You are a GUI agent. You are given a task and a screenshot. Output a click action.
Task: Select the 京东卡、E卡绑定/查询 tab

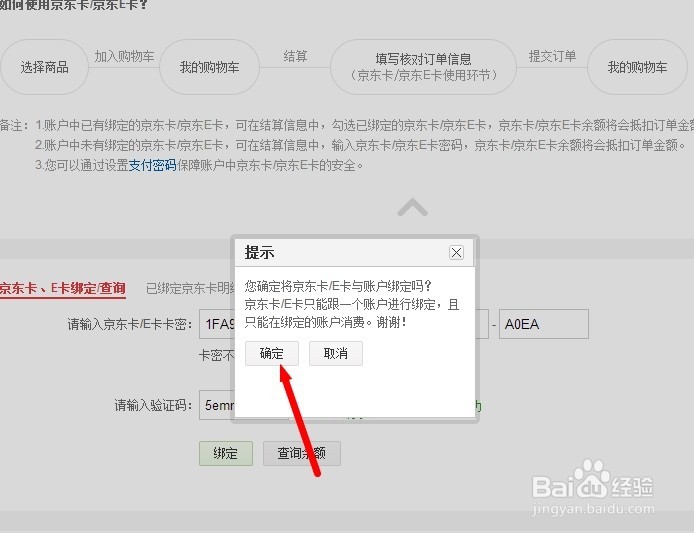tap(63, 288)
